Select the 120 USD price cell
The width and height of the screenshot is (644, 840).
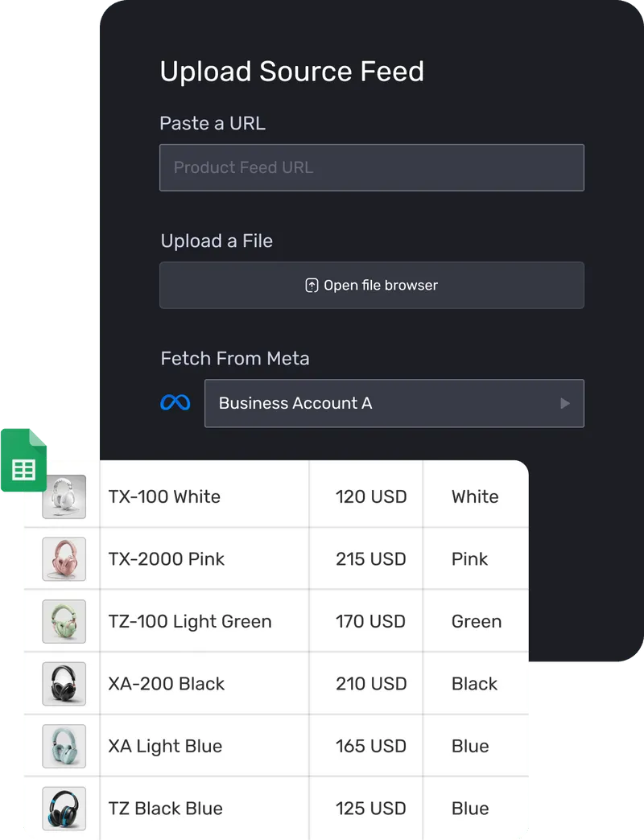click(x=371, y=496)
